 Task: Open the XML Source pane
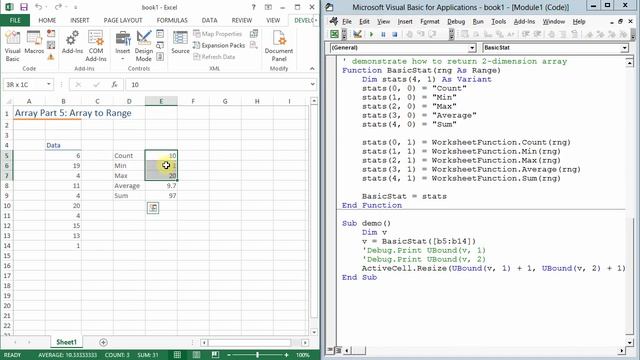[180, 42]
